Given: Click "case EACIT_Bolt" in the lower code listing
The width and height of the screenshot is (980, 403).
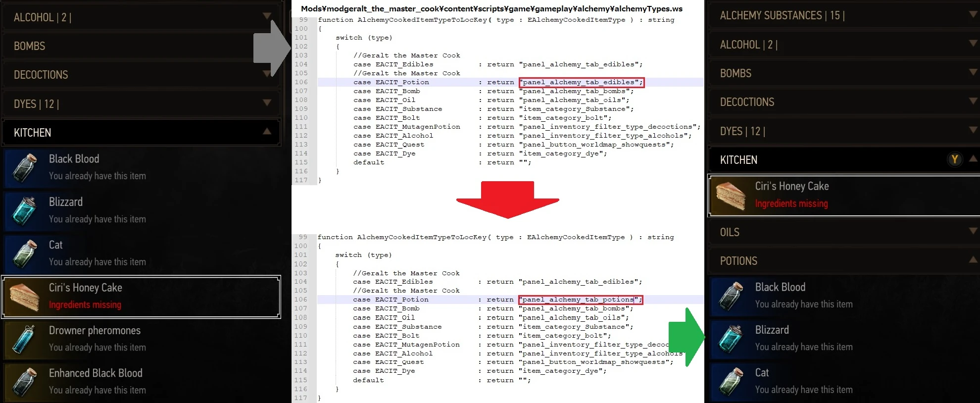Looking at the screenshot, I should point(386,335).
